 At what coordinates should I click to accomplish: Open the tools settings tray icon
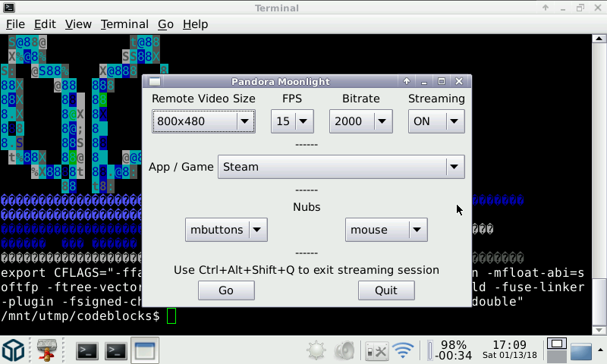click(376, 351)
